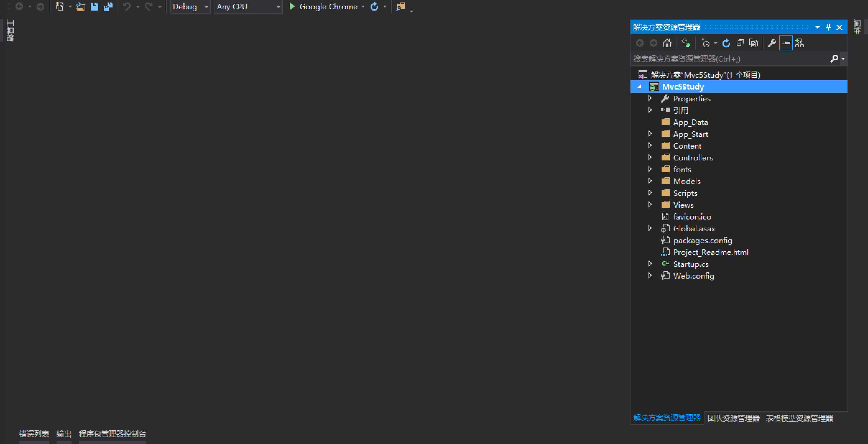Switch to the 表格模型资源管理器 tab
The image size is (868, 444).
pyautogui.click(x=799, y=418)
